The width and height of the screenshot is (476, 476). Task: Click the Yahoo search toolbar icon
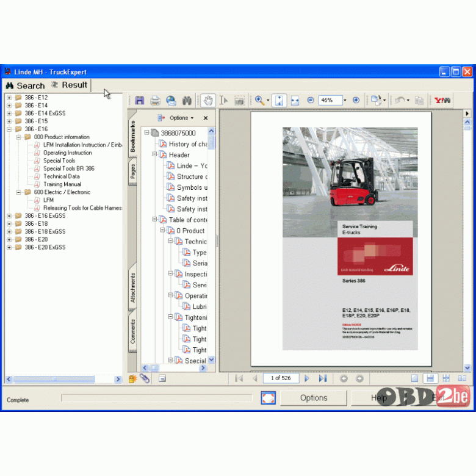pyautogui.click(x=442, y=100)
